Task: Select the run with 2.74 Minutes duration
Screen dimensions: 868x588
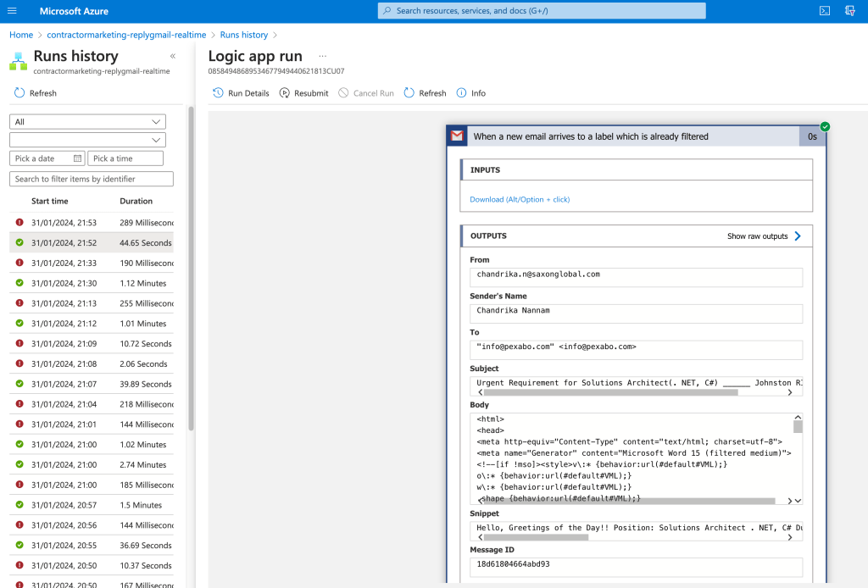Action: [x=92, y=464]
